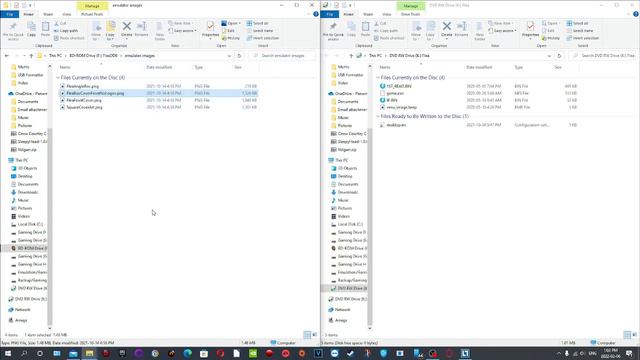Click Select all in emulator images window
640x360 pixels.
click(x=258, y=23)
